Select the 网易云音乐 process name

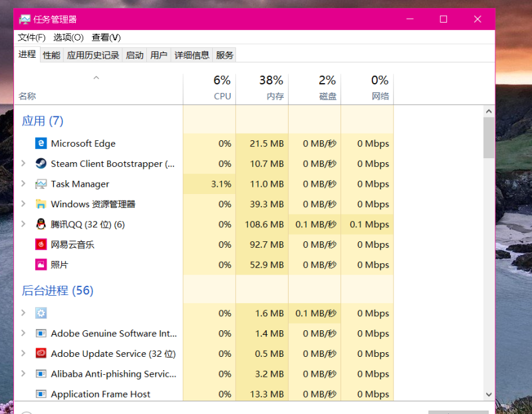tap(72, 245)
